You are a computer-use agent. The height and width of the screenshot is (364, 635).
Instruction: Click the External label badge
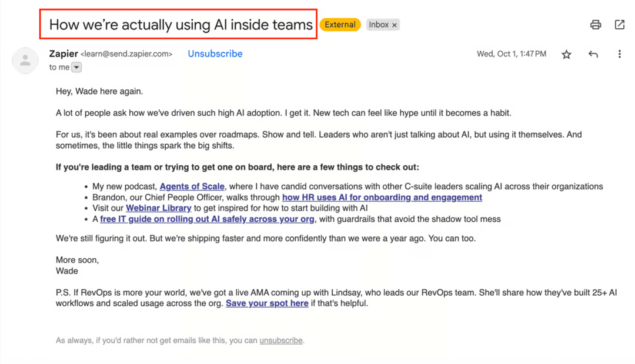coord(340,25)
